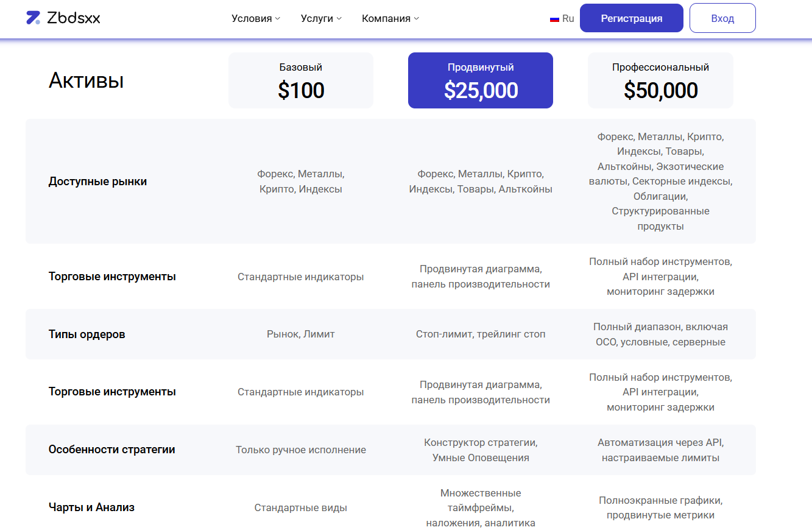Select the Продвинутый $25,000 plan tab
This screenshot has width=812, height=530.
pyautogui.click(x=481, y=80)
